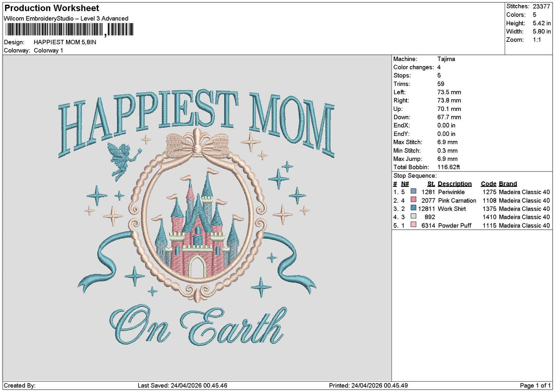Image resolution: width=555 pixels, height=392 pixels.
Task: Click the 'Code' column header
Action: 489,184
